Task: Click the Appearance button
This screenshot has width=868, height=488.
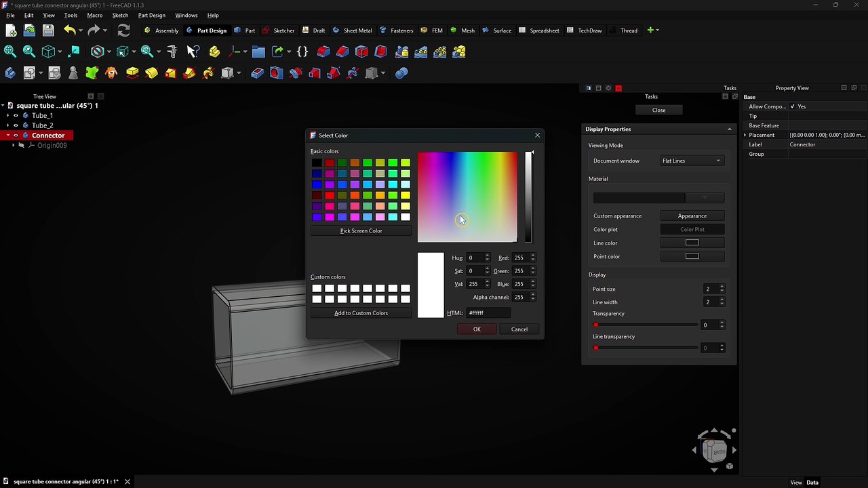Action: (x=692, y=216)
